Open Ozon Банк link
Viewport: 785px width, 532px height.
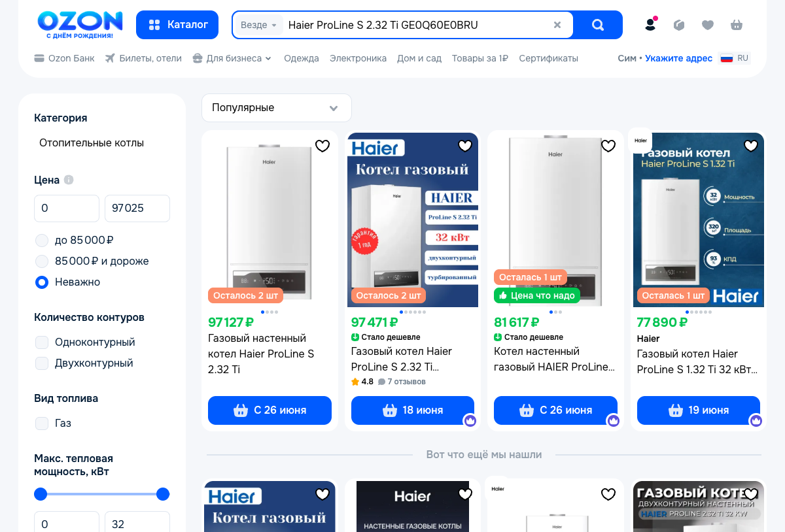[64, 58]
